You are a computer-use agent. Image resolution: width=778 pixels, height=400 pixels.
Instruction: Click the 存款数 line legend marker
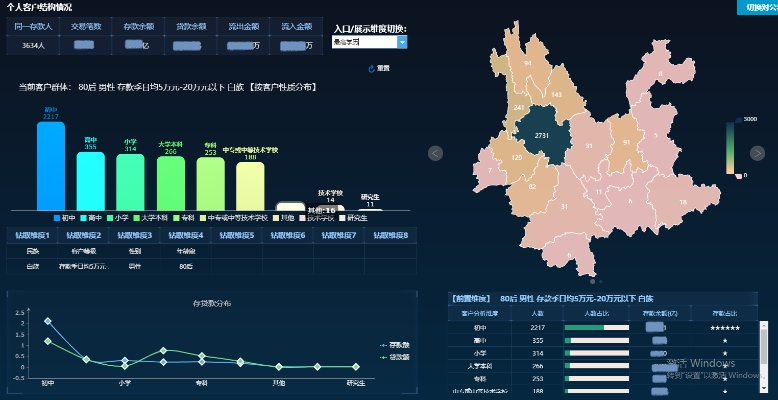coord(383,345)
